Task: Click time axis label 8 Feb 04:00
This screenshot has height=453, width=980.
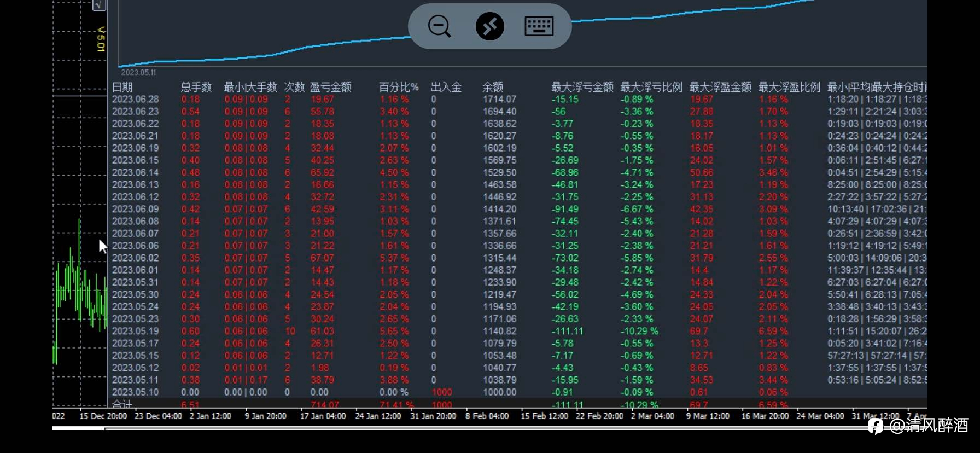Action: tap(487, 416)
